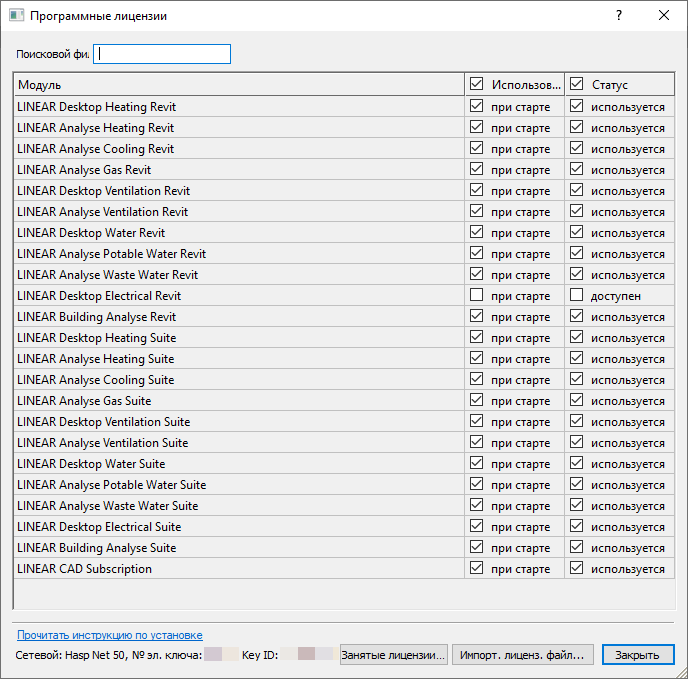688x679 pixels.
Task: Toggle usage checkbox for LINEAR CAD Subscription
Action: (476, 568)
